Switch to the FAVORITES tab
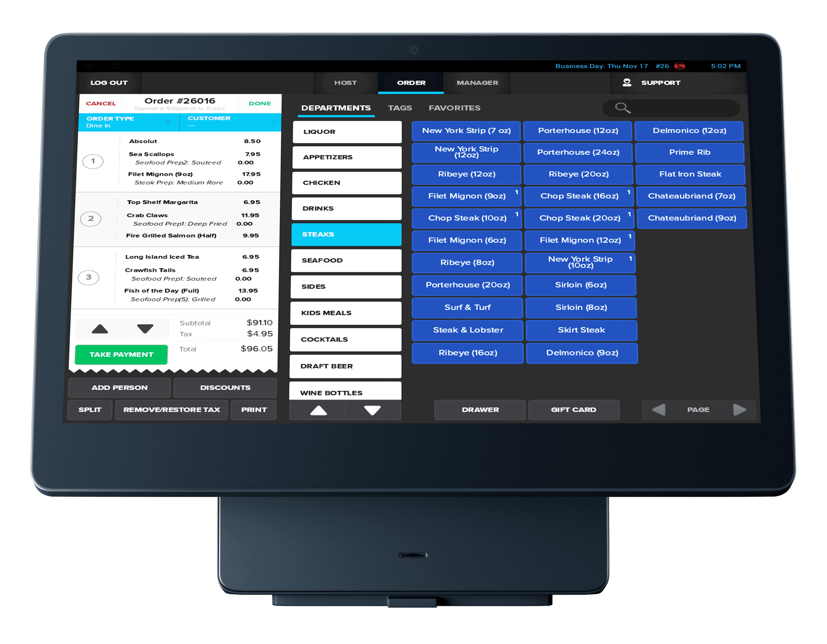Image resolution: width=827 pixels, height=644 pixels. [x=454, y=107]
